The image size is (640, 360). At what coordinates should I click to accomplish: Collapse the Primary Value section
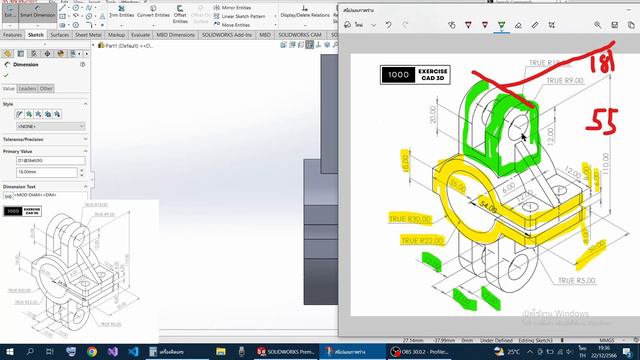tap(85, 151)
